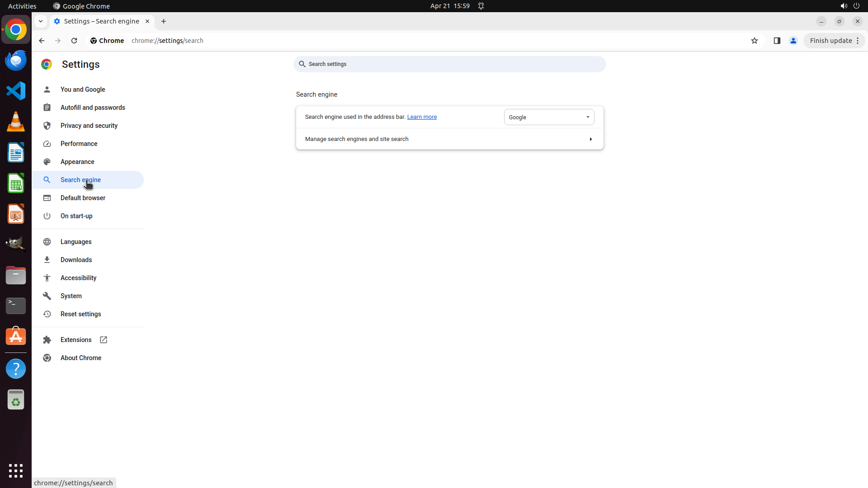This screenshot has width=868, height=488.
Task: Click the profile avatar icon
Action: pos(793,41)
